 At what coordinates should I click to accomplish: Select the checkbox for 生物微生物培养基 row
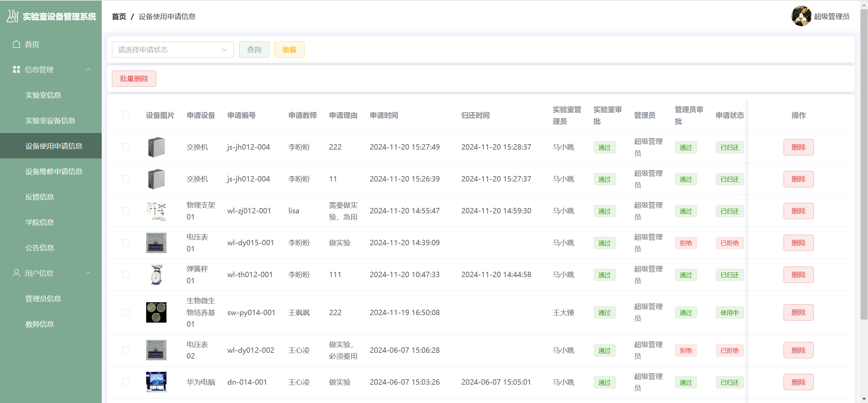[x=126, y=312]
